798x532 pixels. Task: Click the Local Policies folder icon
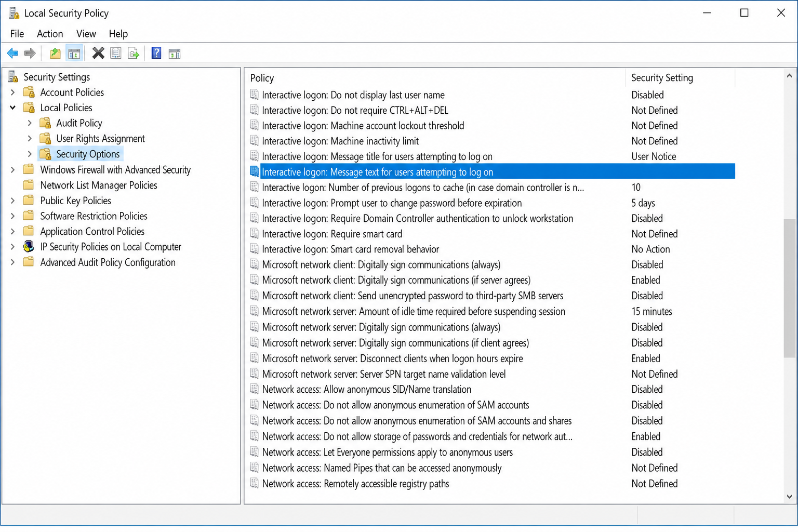[29, 108]
